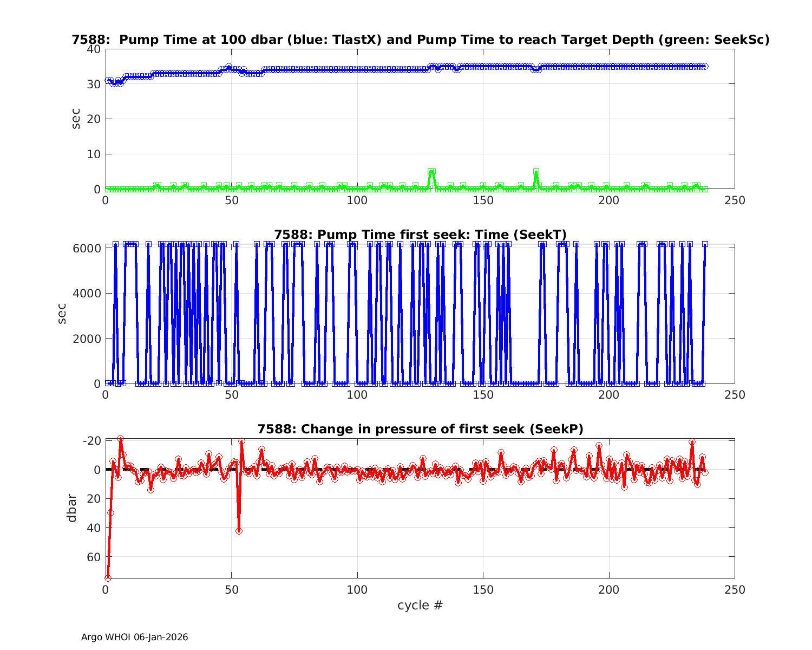This screenshot has width=812, height=650.
Task: Click the 'Argo WHOI 06-Jan-2026' footer text
Action: point(134,637)
